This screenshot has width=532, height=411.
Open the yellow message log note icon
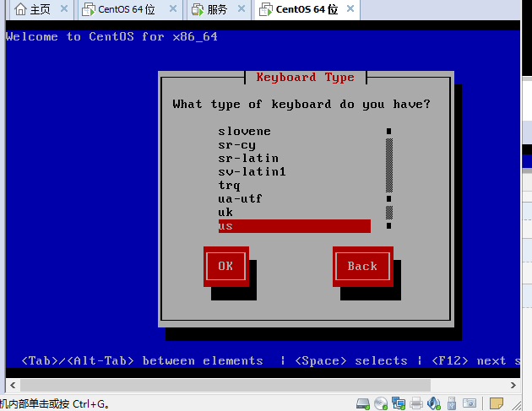496,403
